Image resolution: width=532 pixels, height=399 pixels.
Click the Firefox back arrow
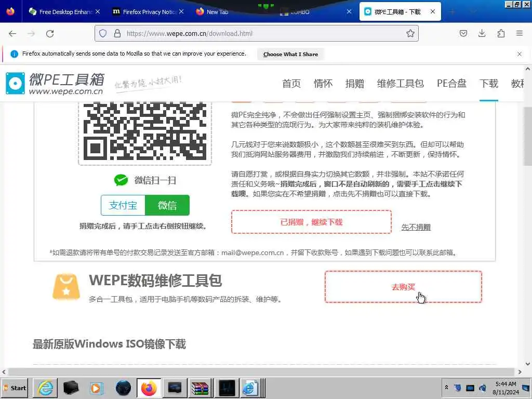coord(12,34)
